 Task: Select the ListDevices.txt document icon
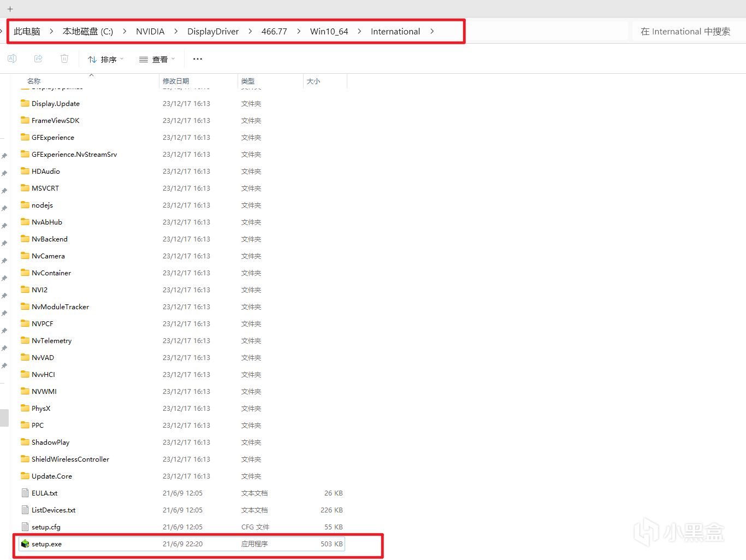25,510
